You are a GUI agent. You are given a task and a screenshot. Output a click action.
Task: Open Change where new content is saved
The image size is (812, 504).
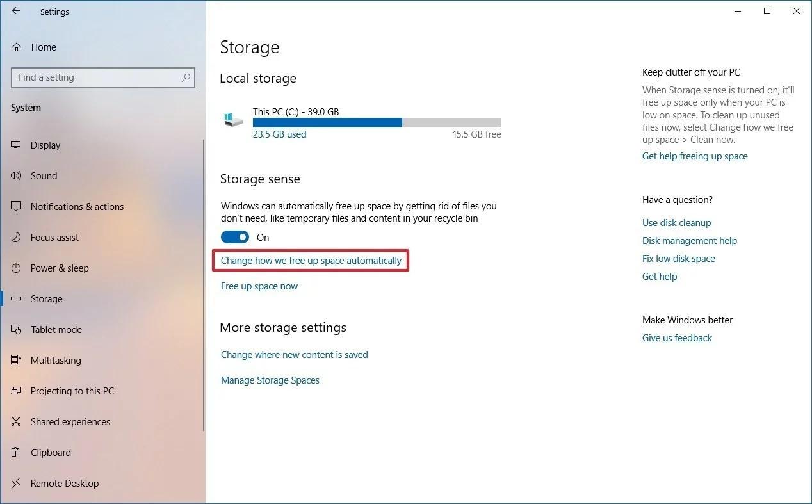294,354
